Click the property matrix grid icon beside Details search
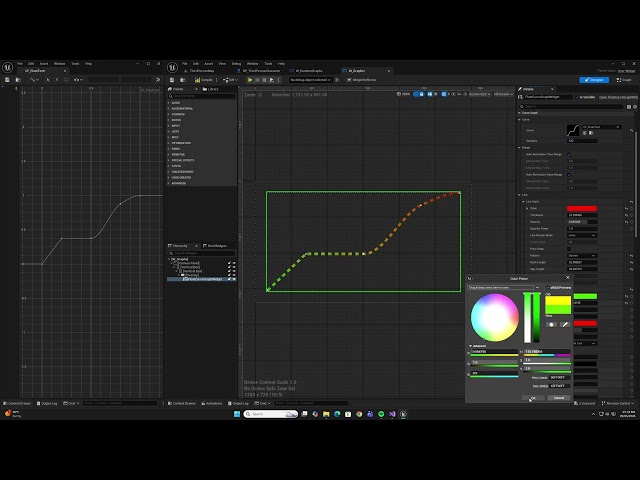The height and width of the screenshot is (480, 640). point(629,107)
